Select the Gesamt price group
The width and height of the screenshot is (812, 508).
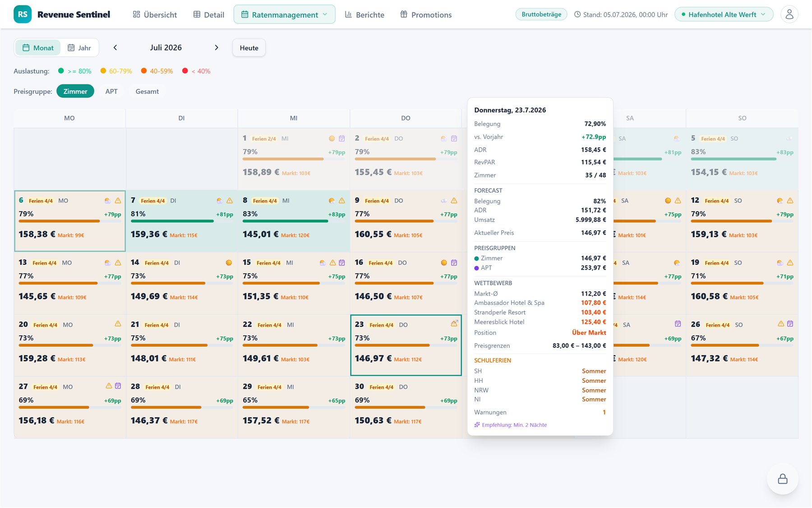point(147,91)
